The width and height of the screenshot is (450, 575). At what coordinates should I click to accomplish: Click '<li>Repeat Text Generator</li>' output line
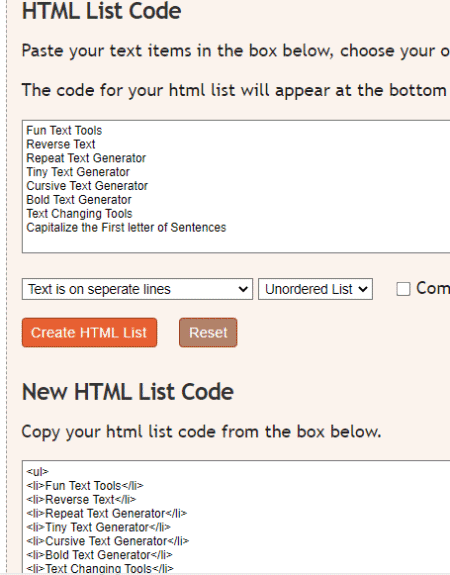click(x=107, y=513)
